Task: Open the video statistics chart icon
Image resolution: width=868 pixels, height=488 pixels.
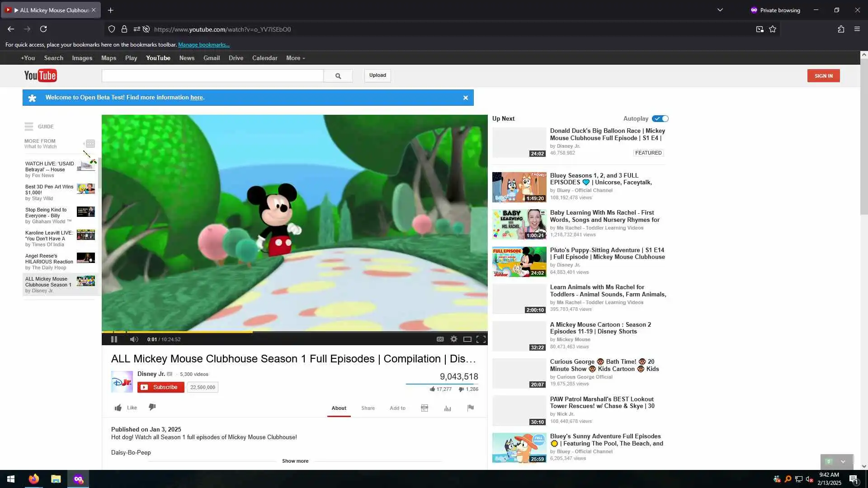Action: pyautogui.click(x=448, y=408)
